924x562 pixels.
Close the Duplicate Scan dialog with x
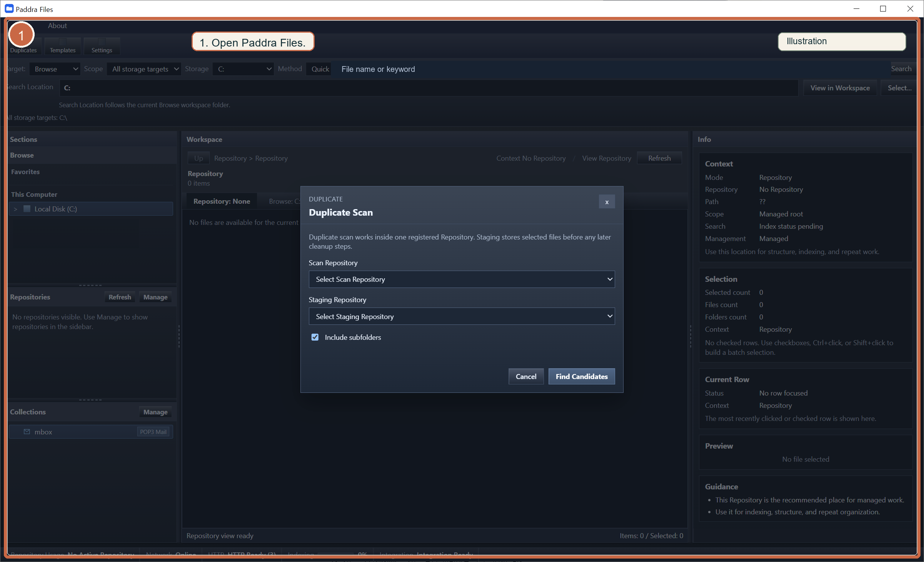[x=607, y=202]
